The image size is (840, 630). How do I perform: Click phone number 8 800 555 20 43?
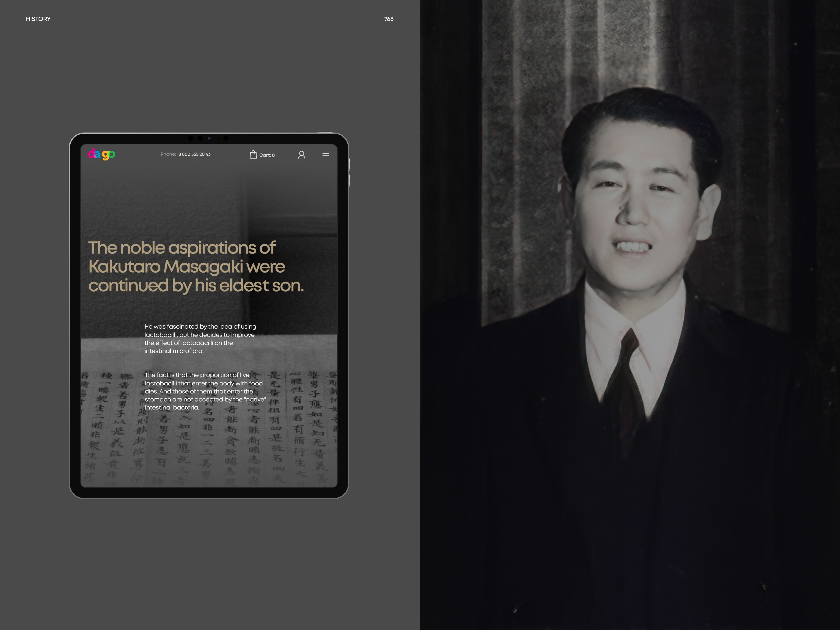[194, 154]
